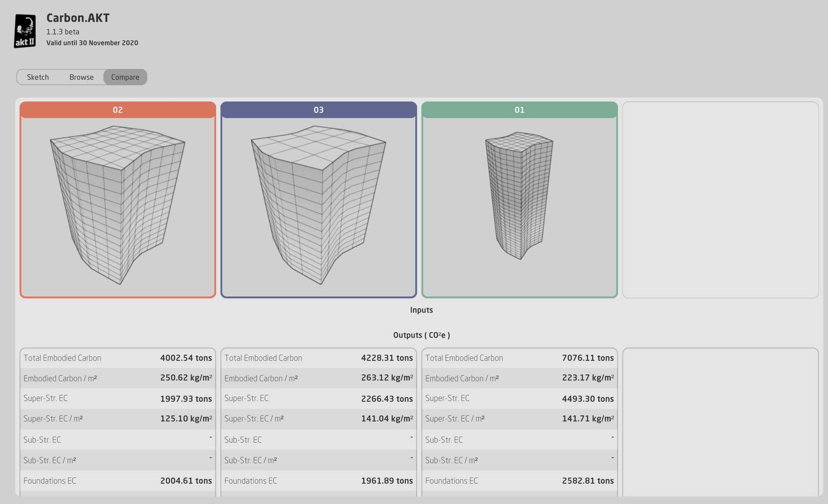Click the 263.12 kg/m² value
This screenshot has width=828, height=504.
(x=387, y=378)
